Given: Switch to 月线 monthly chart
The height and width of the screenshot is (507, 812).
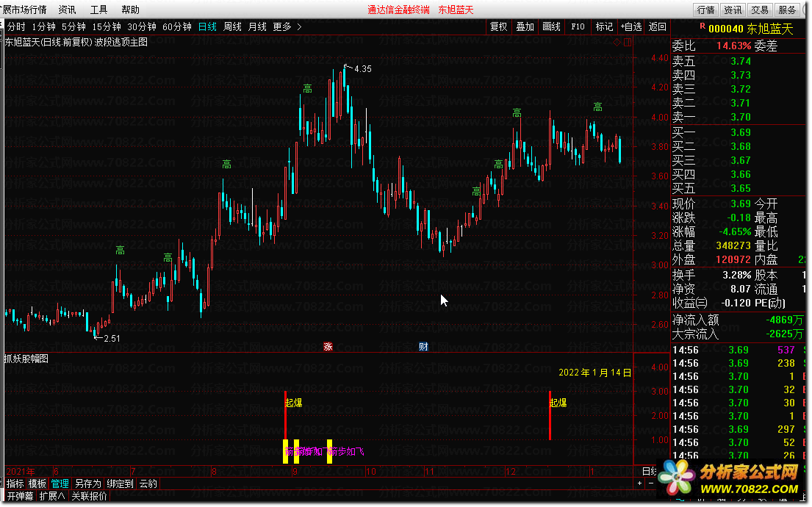Looking at the screenshot, I should coord(257,26).
